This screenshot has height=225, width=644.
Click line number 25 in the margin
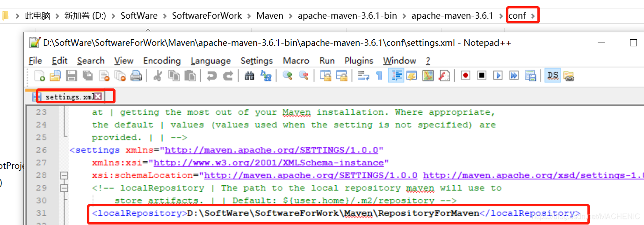(42, 138)
